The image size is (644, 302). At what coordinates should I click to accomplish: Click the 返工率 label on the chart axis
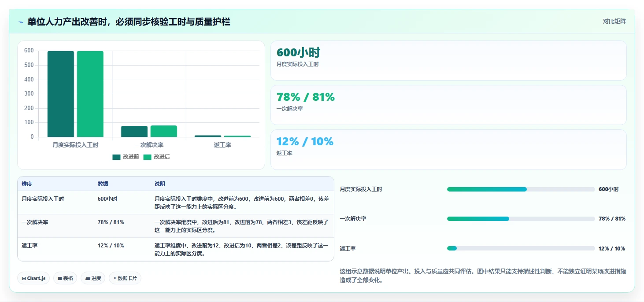(222, 145)
